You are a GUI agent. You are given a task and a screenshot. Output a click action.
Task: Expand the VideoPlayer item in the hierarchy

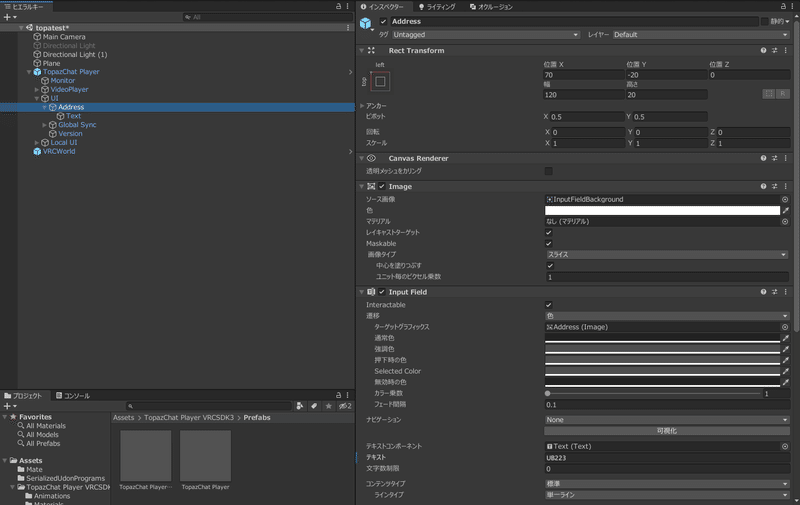tap(37, 90)
